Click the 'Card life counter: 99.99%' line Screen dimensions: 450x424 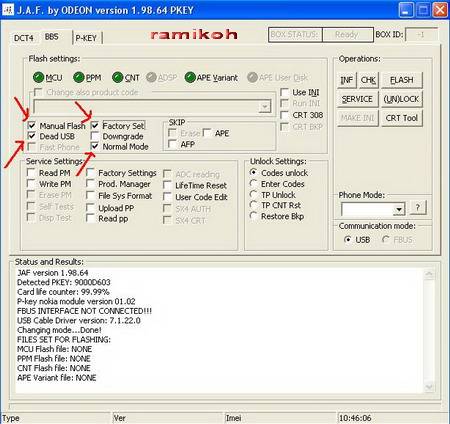click(x=63, y=292)
